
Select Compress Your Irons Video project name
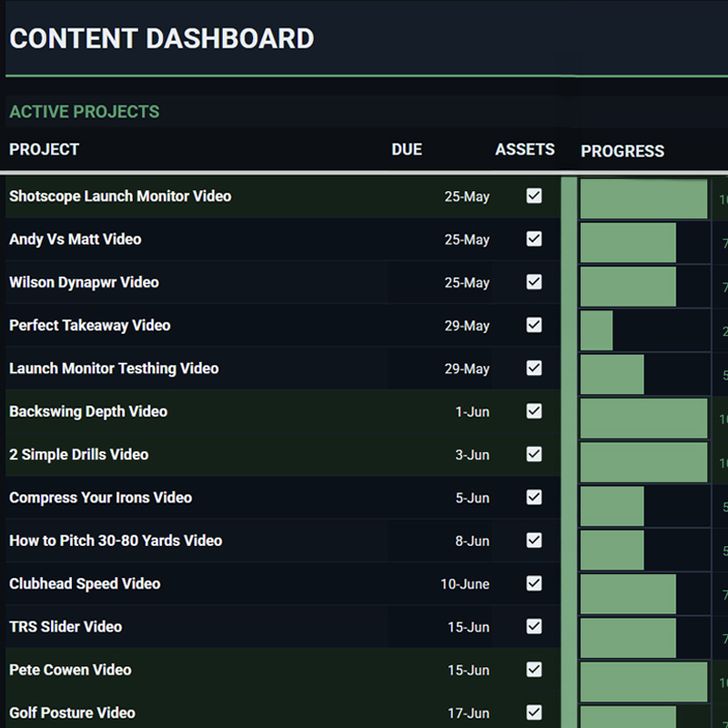(100, 498)
